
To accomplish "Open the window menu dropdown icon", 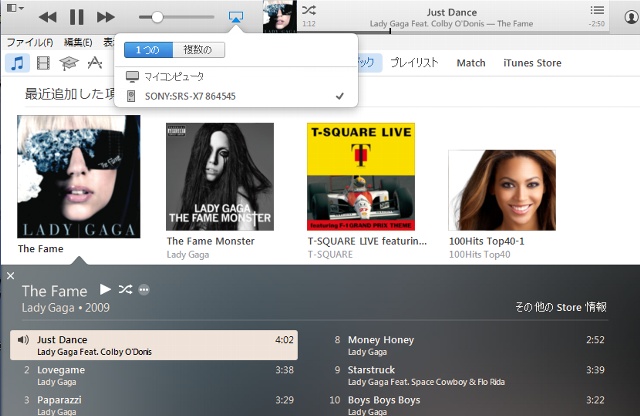I will pyautogui.click(x=15, y=8).
